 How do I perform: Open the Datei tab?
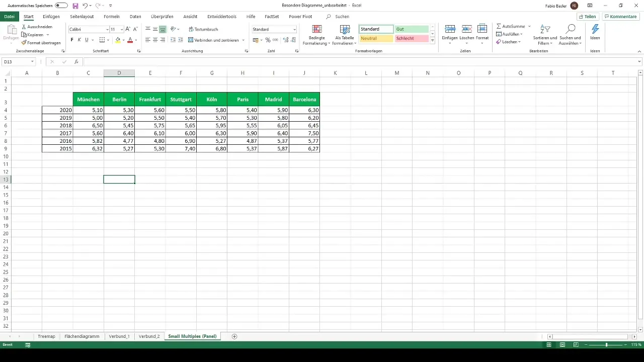pos(9,17)
